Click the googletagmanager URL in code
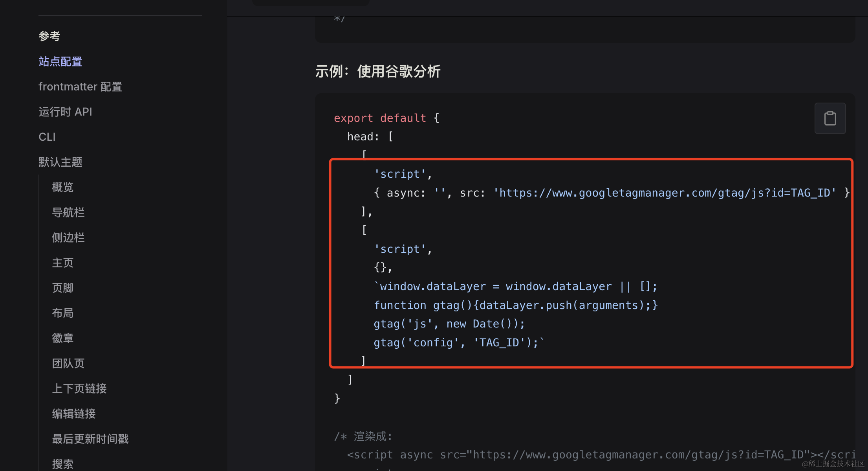This screenshot has height=471, width=868. point(665,193)
